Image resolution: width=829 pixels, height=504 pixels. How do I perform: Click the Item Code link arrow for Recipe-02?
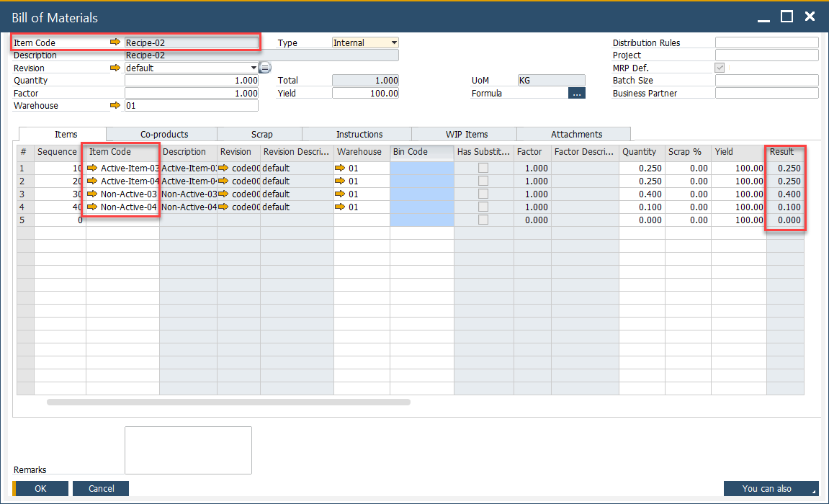tap(115, 43)
